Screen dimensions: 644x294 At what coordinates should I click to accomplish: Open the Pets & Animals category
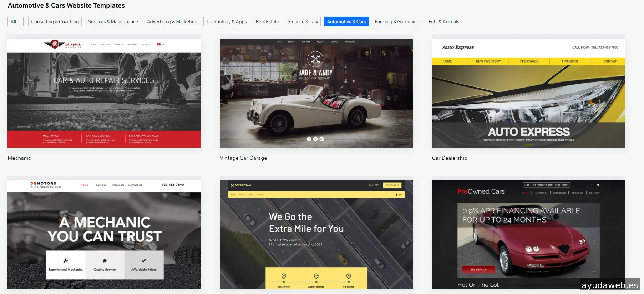[x=443, y=22]
